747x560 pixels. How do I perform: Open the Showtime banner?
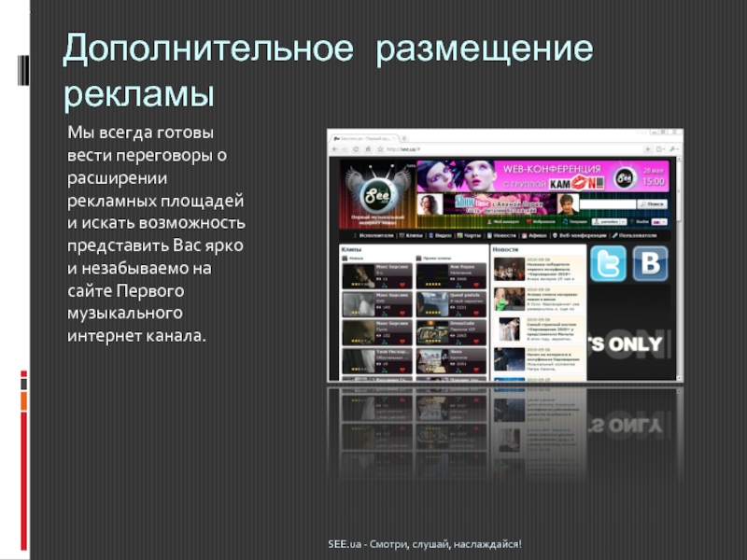pyautogui.click(x=498, y=203)
